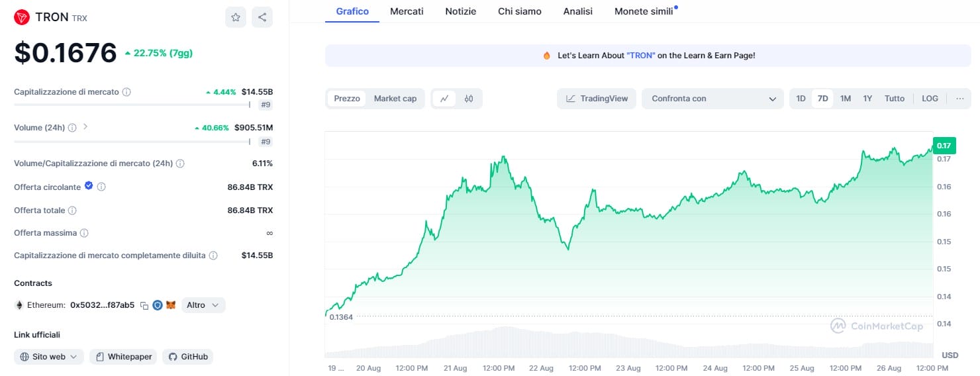Toggle chart to Prezzo view
980x376 pixels.
(347, 99)
